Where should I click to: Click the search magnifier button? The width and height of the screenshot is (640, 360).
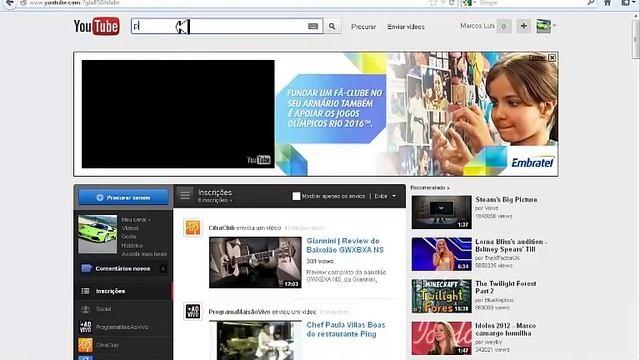pyautogui.click(x=332, y=27)
